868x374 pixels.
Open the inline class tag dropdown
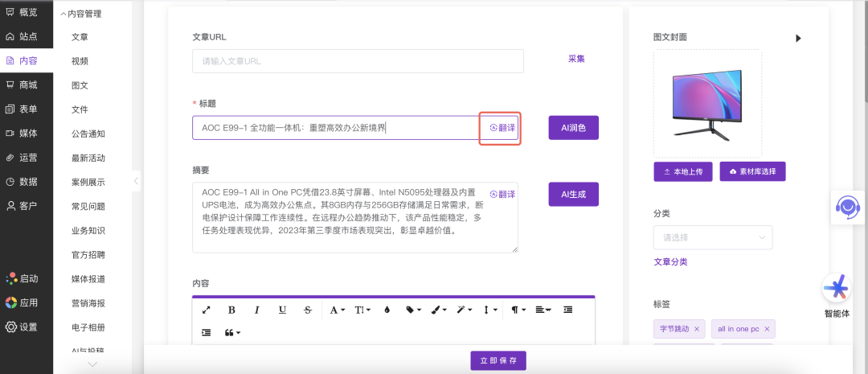413,310
